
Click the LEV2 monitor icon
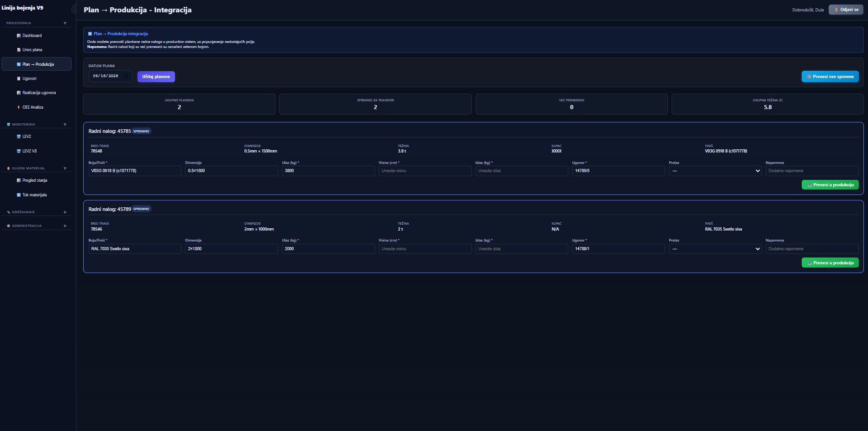click(19, 137)
